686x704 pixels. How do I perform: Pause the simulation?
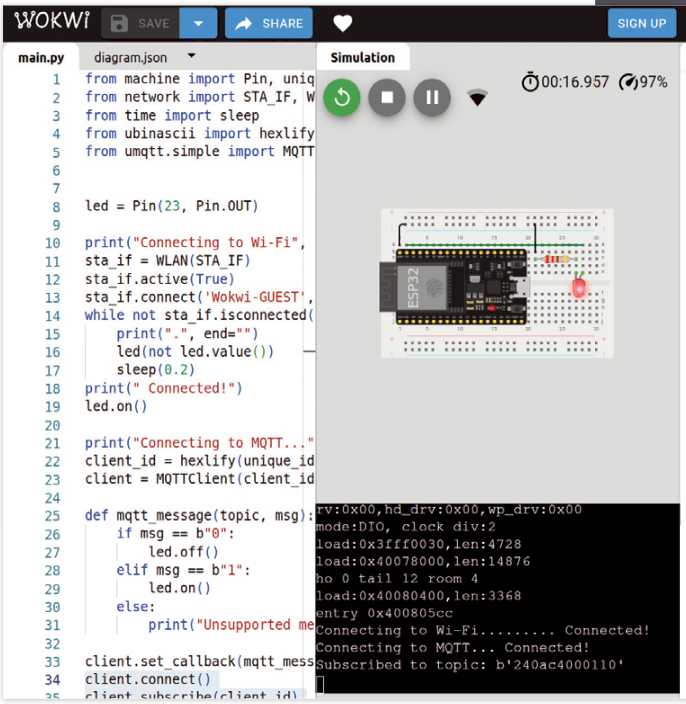tap(432, 97)
